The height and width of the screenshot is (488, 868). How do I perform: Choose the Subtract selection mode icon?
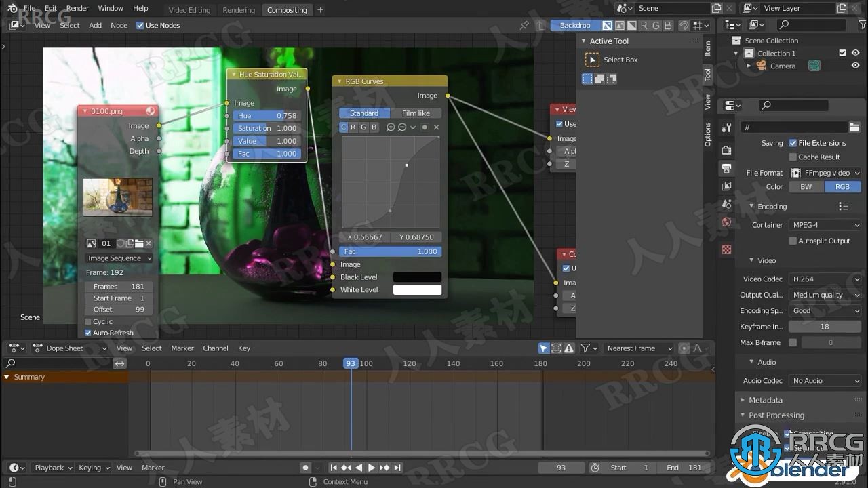pos(612,79)
